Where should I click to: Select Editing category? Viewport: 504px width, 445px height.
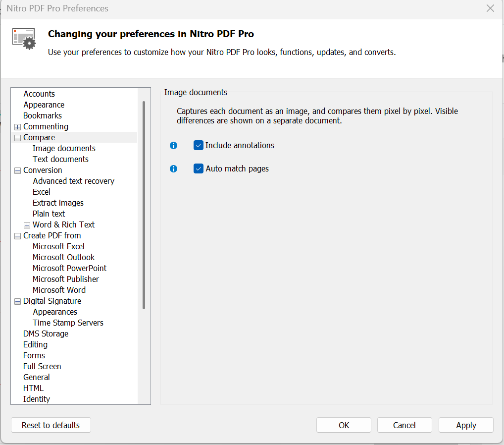click(x=35, y=344)
